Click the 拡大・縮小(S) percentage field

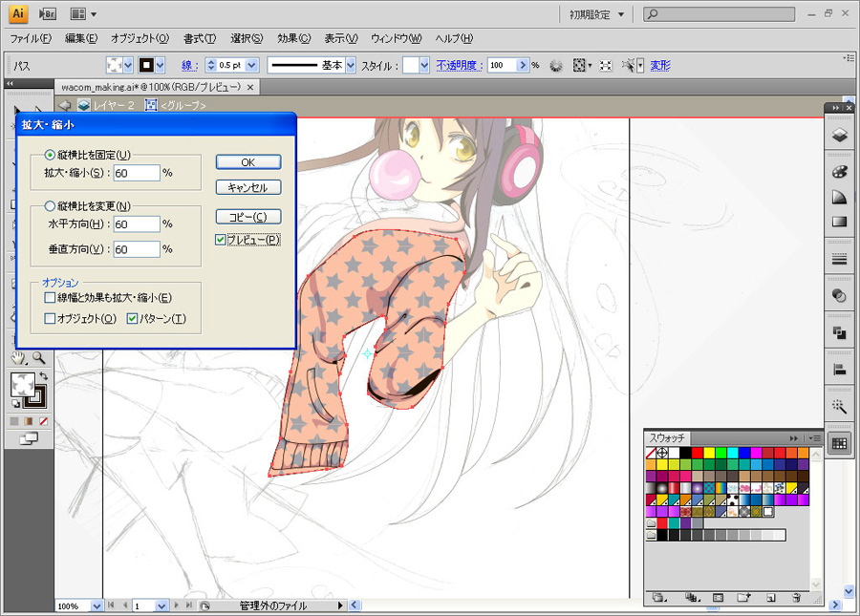[137, 173]
